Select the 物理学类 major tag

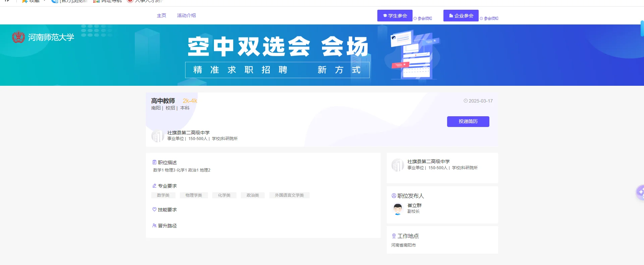tap(194, 195)
